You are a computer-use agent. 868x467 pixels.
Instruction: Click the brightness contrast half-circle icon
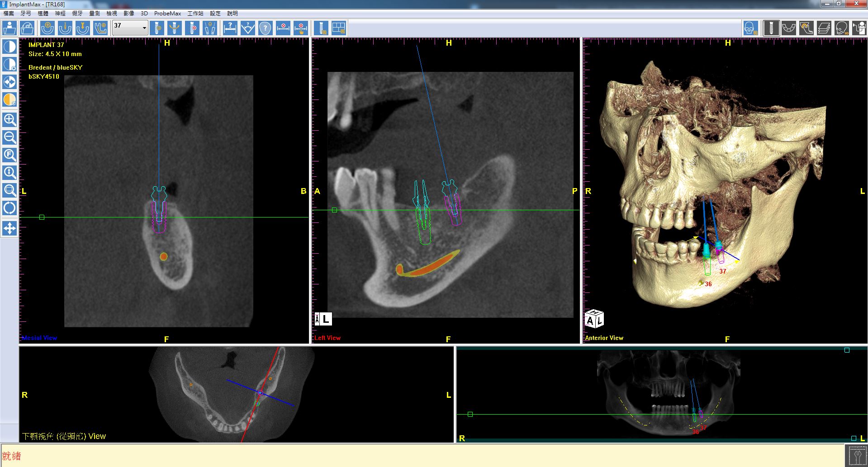tap(9, 47)
